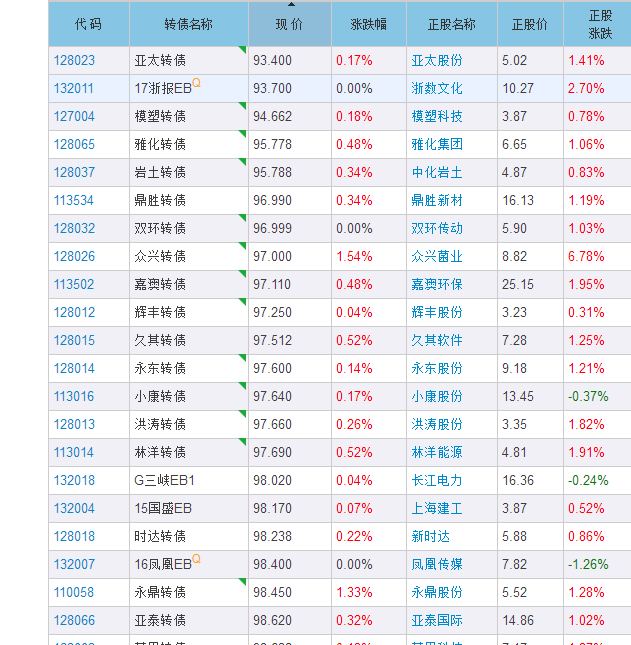Click the Q icon beside 17浙报EB
The image size is (631, 645).
coord(197,83)
